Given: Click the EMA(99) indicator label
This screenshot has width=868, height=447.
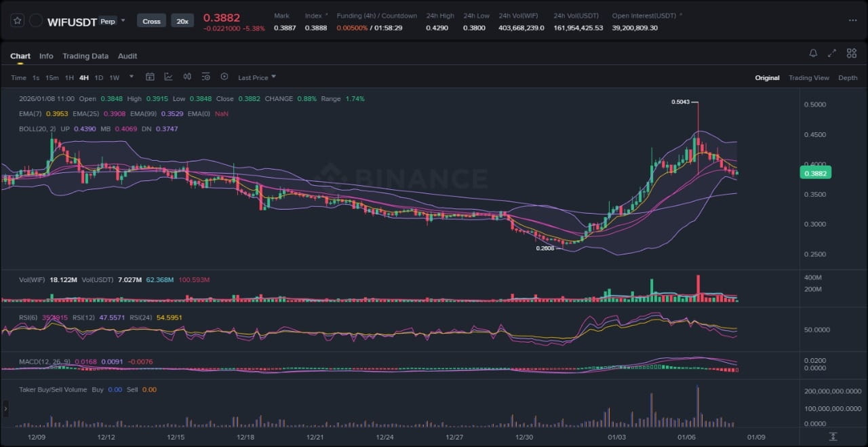Looking at the screenshot, I should 143,113.
